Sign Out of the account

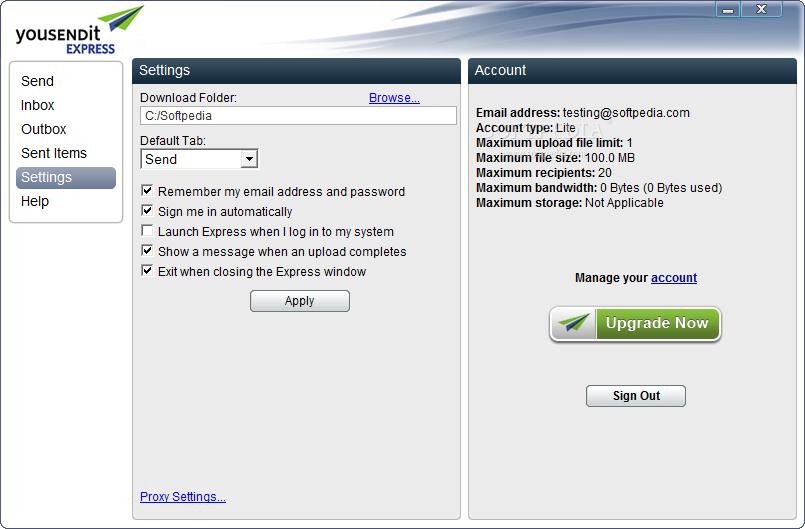point(636,396)
